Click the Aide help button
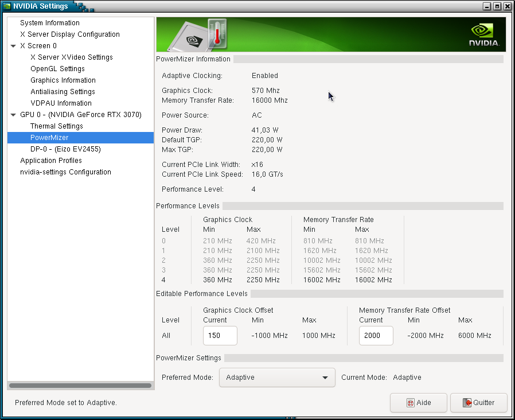The image size is (515, 420). 419,403
